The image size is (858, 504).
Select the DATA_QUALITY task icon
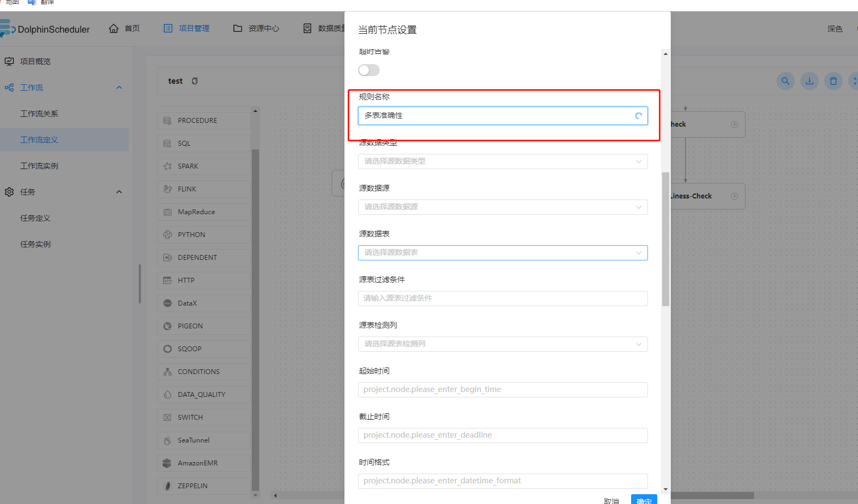[168, 395]
